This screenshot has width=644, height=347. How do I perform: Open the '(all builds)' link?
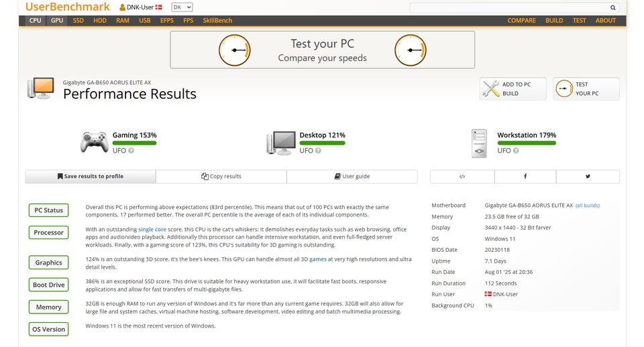[x=588, y=206]
